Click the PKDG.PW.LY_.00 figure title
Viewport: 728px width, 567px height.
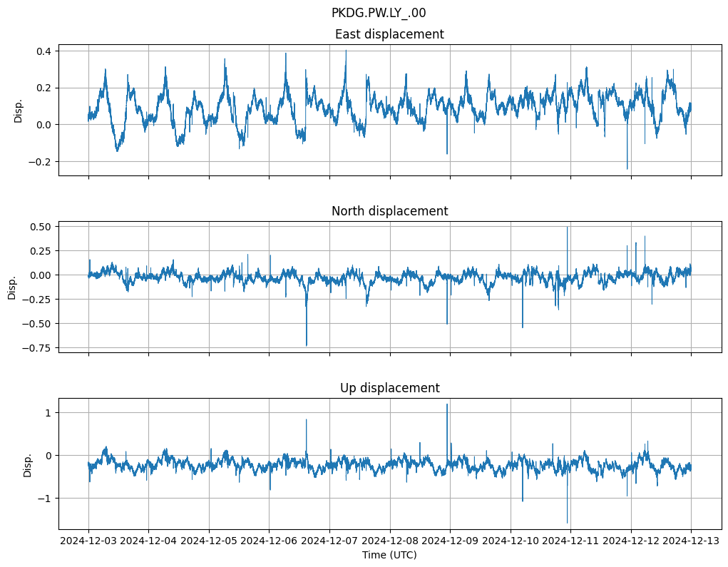[x=379, y=13]
